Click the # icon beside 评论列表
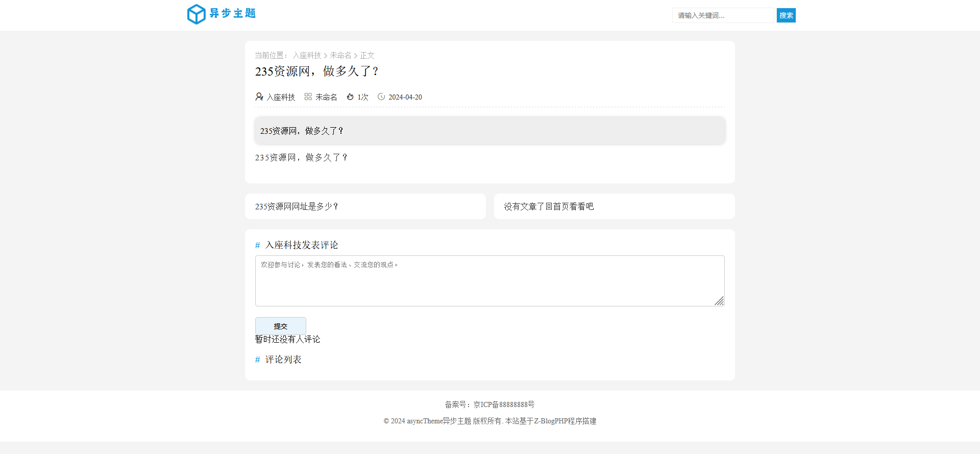980x454 pixels. [258, 360]
